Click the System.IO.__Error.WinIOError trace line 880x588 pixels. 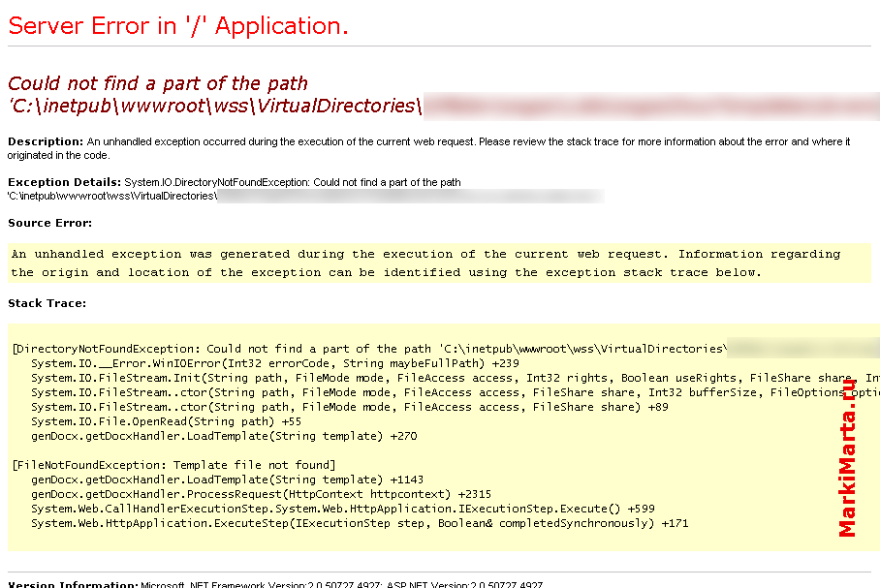[x=275, y=363]
